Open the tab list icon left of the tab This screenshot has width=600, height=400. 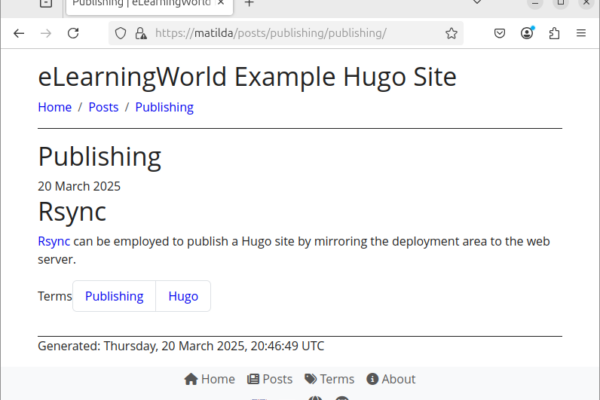point(46,3)
